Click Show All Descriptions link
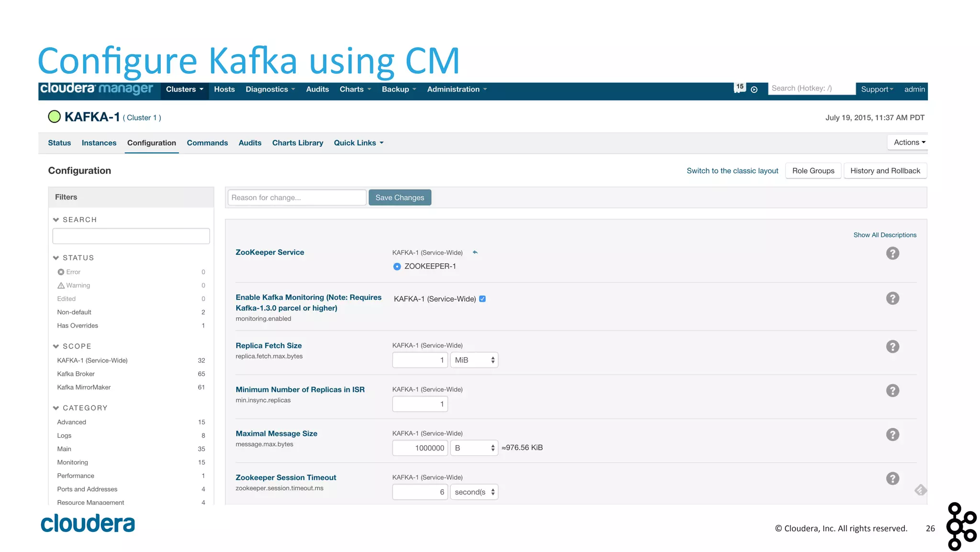Viewport: 980px width, 552px height. click(x=885, y=235)
